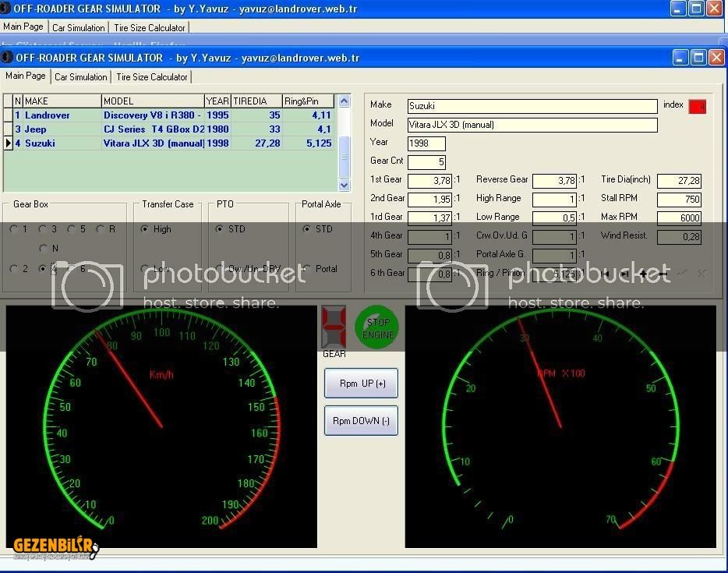Viewport: 728px width, 573px height.
Task: Click the Ring&Pin column header
Action: click(x=309, y=101)
